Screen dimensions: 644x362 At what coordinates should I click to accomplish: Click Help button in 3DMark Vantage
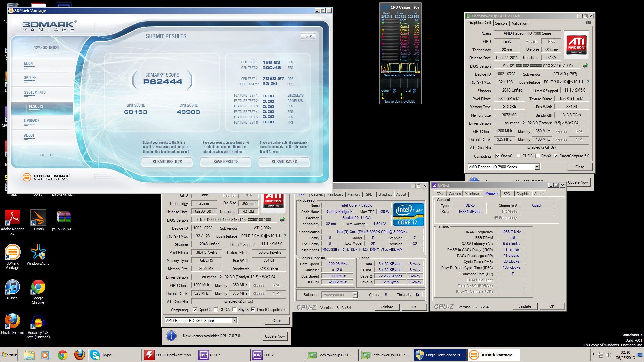click(x=308, y=36)
